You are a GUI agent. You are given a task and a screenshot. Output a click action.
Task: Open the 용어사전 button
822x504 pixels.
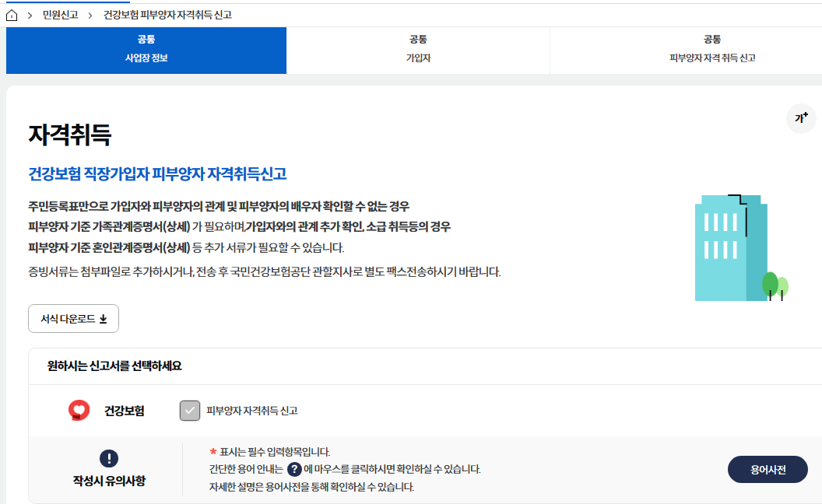(768, 470)
